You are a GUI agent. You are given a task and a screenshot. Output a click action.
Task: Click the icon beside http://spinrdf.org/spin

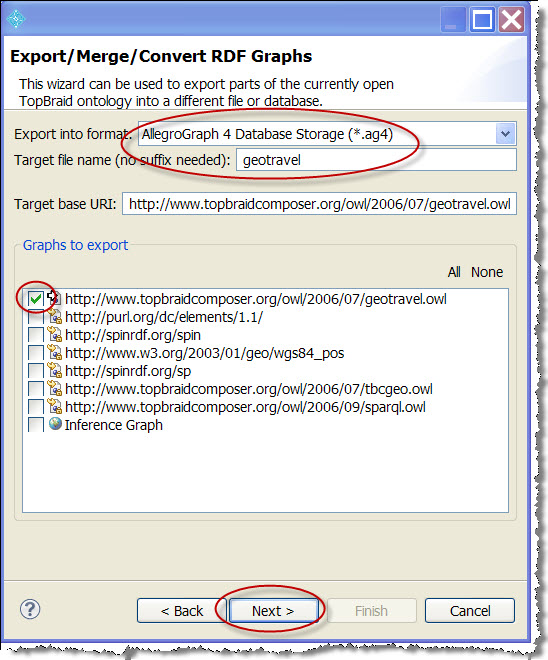(x=55, y=334)
